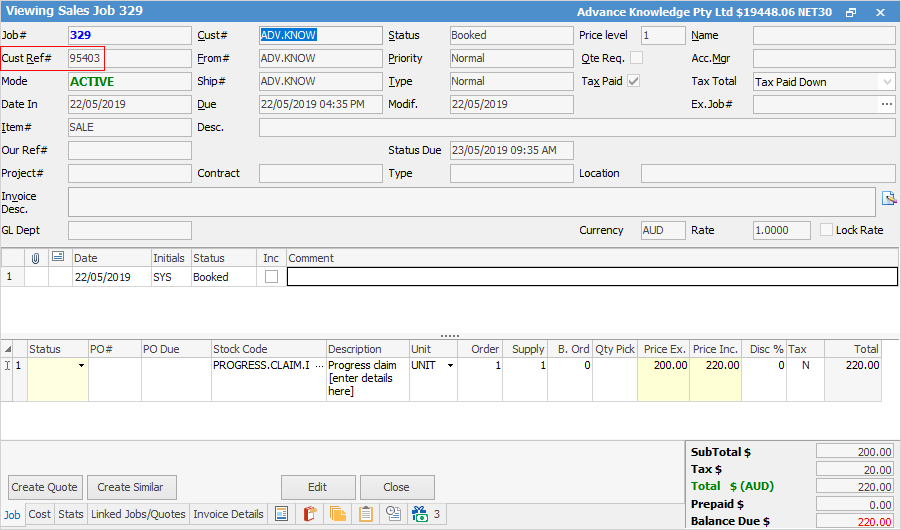The height and width of the screenshot is (530, 901).
Task: Toggle the Tax Paid checkbox
Action: [x=633, y=81]
